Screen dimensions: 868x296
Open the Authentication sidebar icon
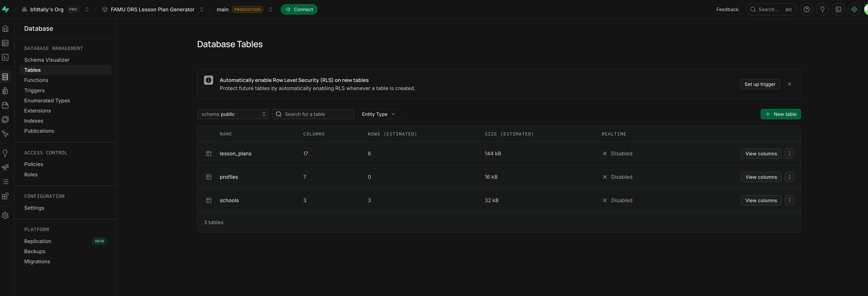pos(5,91)
